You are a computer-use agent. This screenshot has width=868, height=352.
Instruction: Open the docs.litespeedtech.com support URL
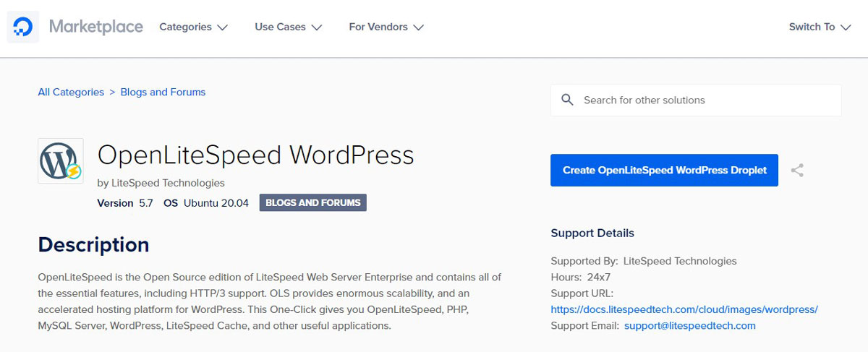point(684,309)
